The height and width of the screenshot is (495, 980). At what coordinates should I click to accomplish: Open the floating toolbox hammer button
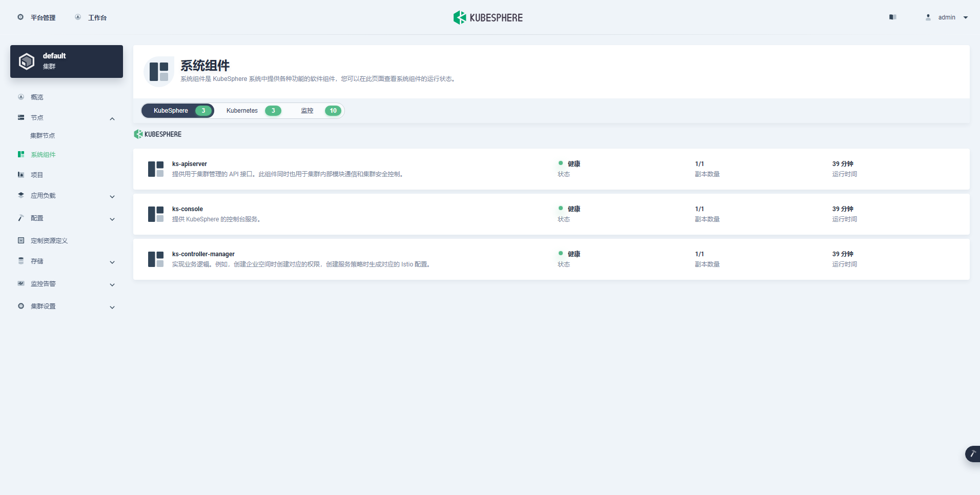click(972, 454)
